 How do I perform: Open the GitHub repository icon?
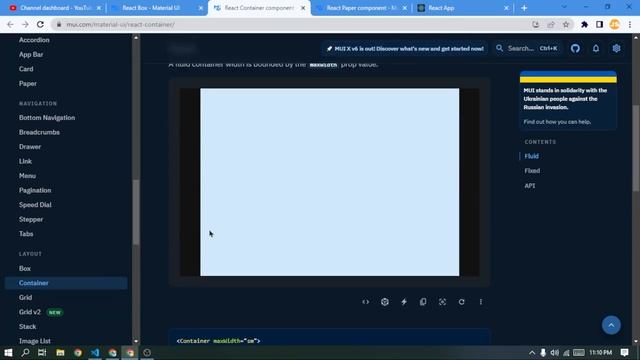(x=575, y=49)
